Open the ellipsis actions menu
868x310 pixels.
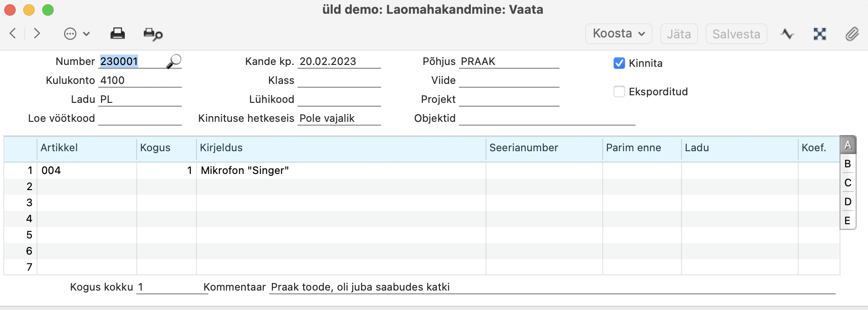tap(76, 34)
